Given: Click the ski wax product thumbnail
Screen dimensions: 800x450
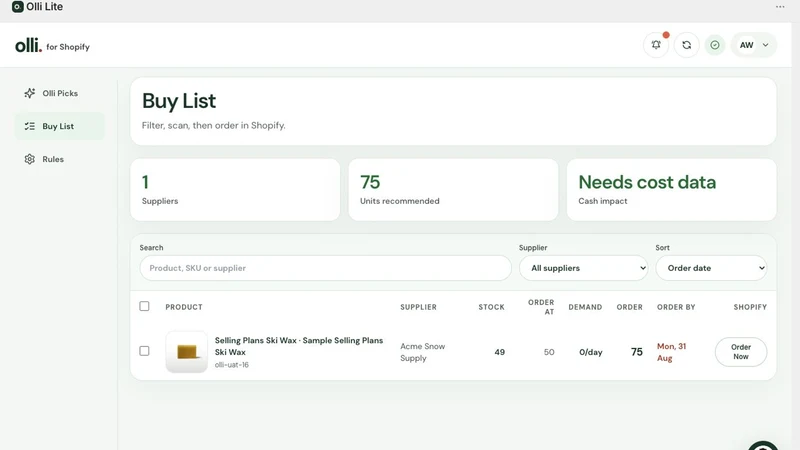Looking at the screenshot, I should 187,352.
